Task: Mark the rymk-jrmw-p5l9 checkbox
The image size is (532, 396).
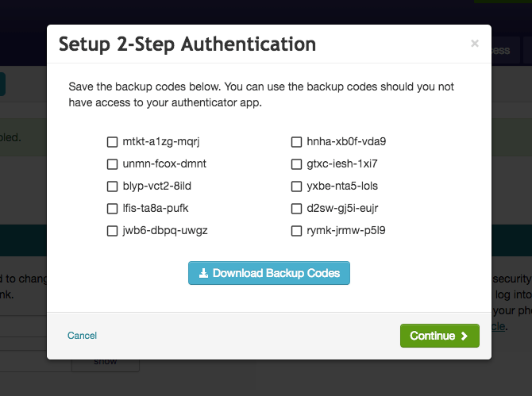Action: click(x=296, y=231)
